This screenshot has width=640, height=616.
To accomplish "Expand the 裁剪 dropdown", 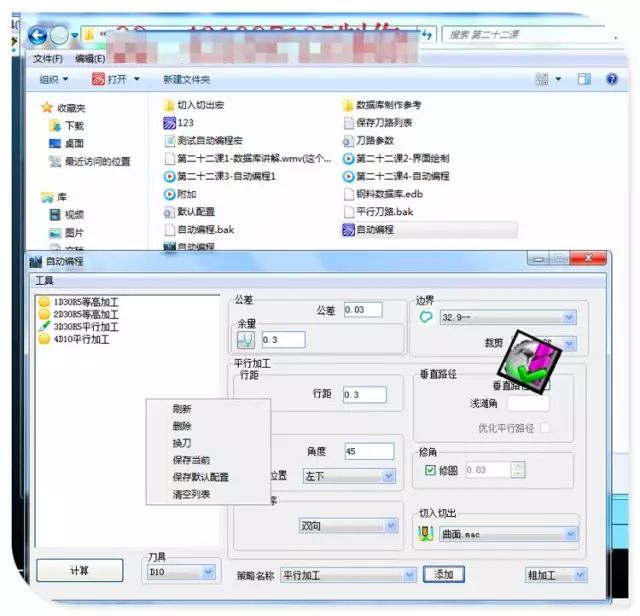I will (x=569, y=343).
